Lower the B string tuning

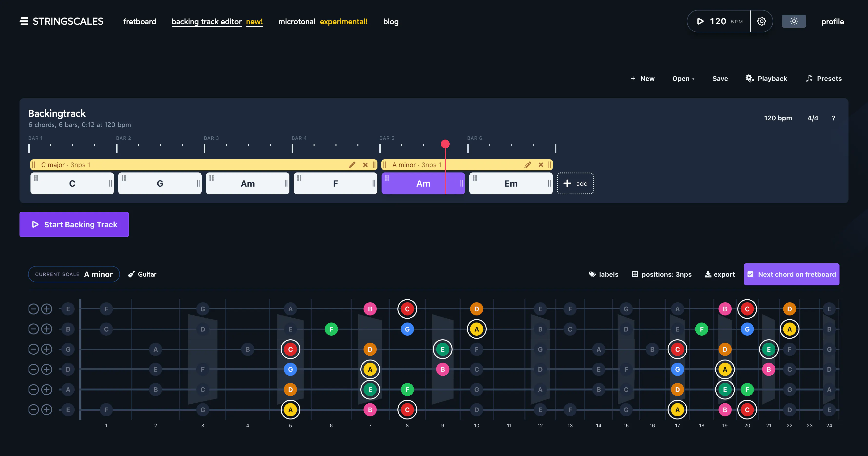point(33,329)
